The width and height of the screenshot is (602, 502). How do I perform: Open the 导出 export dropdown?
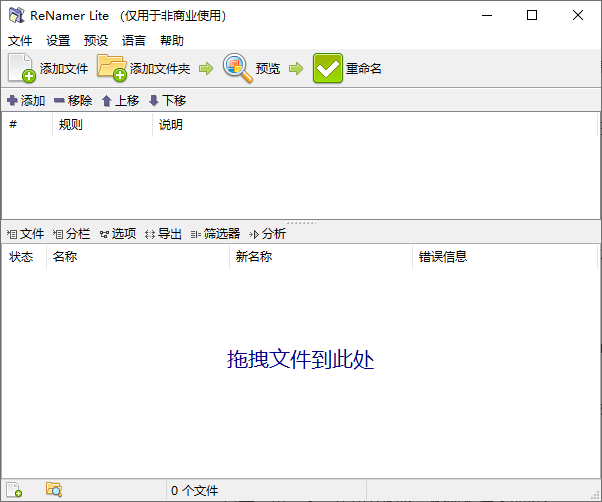click(x=163, y=234)
